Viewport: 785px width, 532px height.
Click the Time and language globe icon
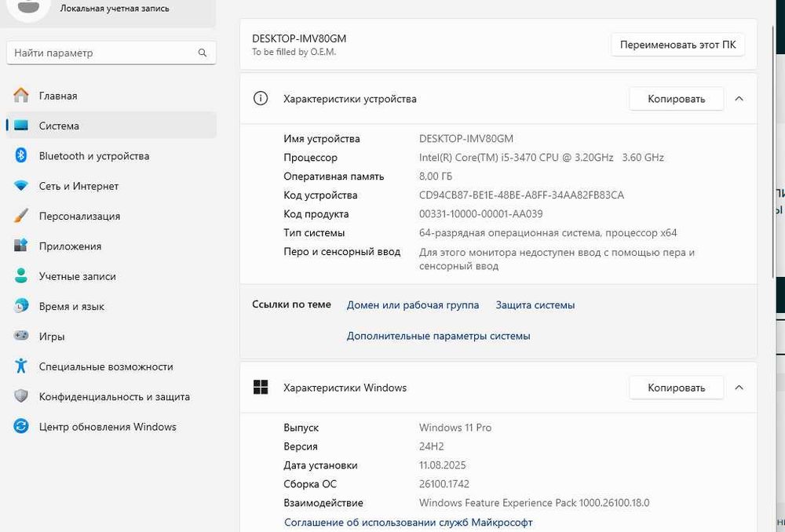pyautogui.click(x=22, y=307)
